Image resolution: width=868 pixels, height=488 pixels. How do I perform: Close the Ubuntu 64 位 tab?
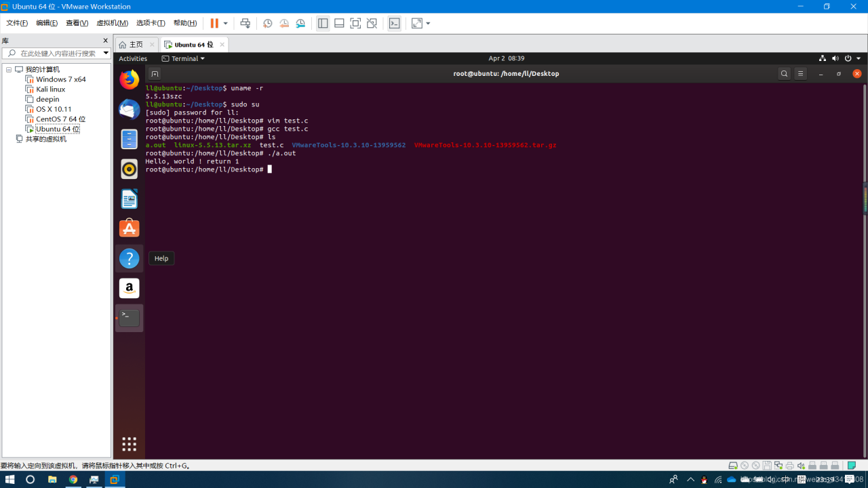click(x=222, y=45)
